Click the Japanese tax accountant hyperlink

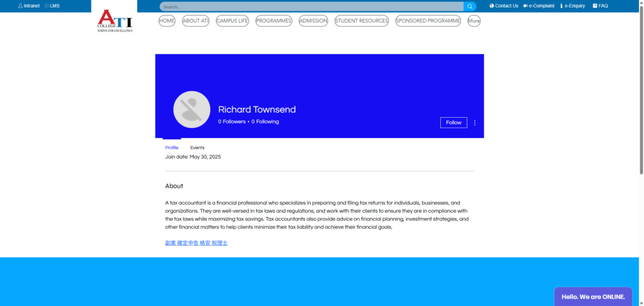196,242
